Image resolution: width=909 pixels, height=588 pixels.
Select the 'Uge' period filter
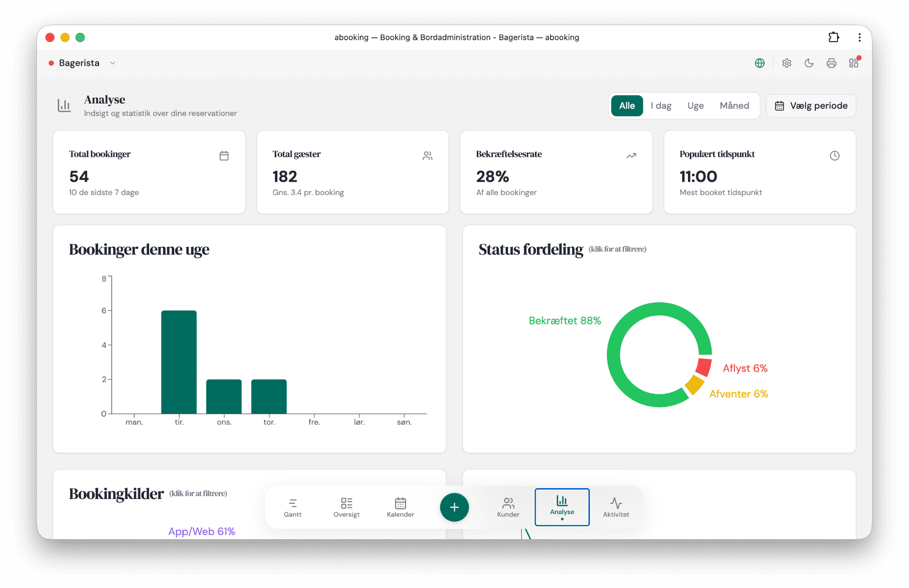(695, 106)
